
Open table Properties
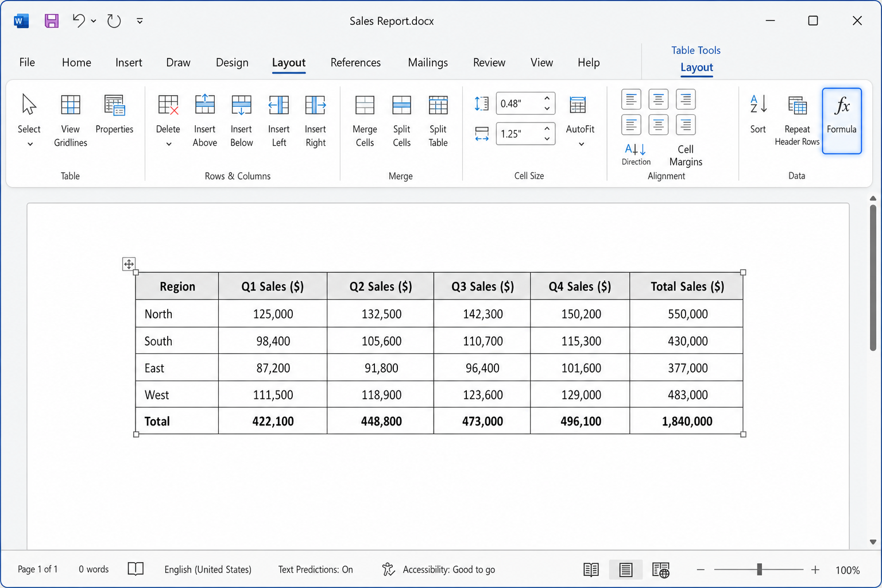coord(114,115)
